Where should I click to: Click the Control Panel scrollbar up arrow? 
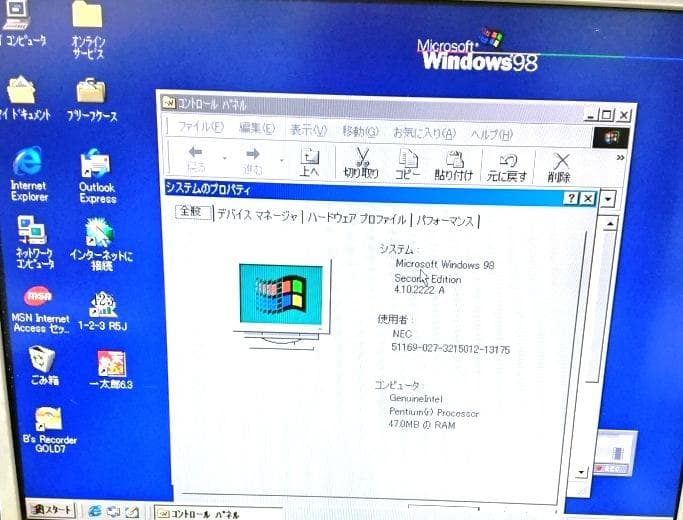(610, 224)
